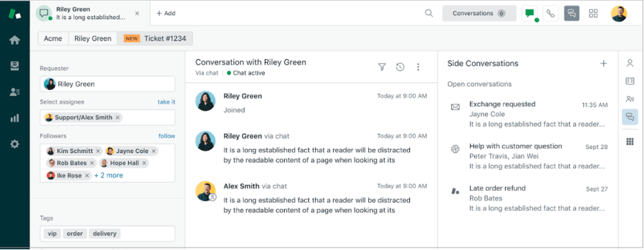Select the vip tag
Image resolution: width=644 pixels, height=250 pixels.
click(x=52, y=234)
